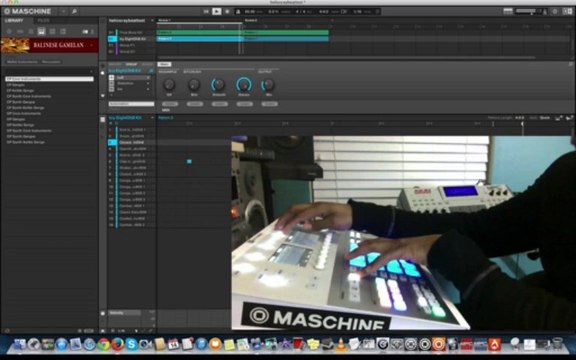The image size is (576, 360).
Task: Click the arranger horizontal scrollbar
Action: click(x=346, y=58)
